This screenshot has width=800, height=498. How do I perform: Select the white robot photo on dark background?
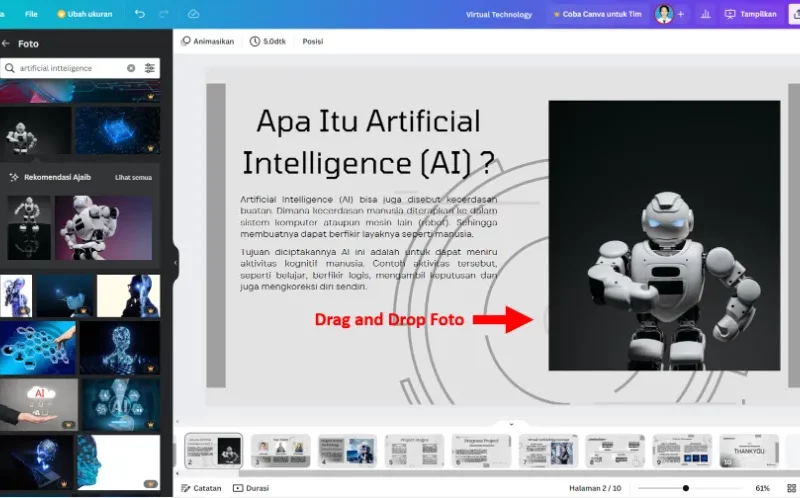click(36, 131)
